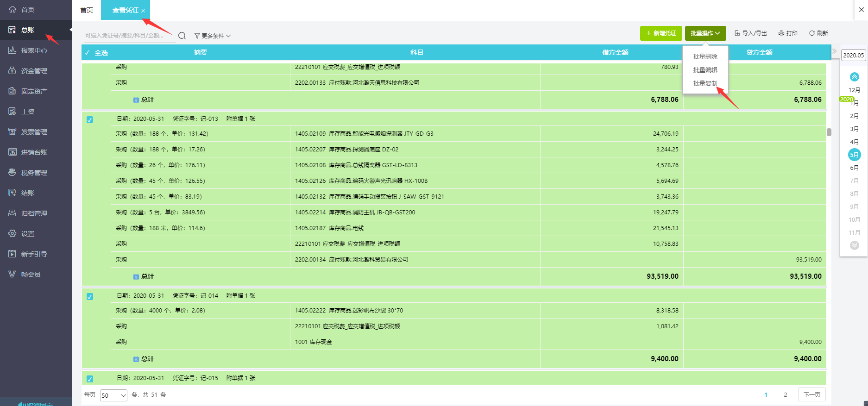
Task: Choose 批量删除 from the dropdown menu
Action: point(705,56)
